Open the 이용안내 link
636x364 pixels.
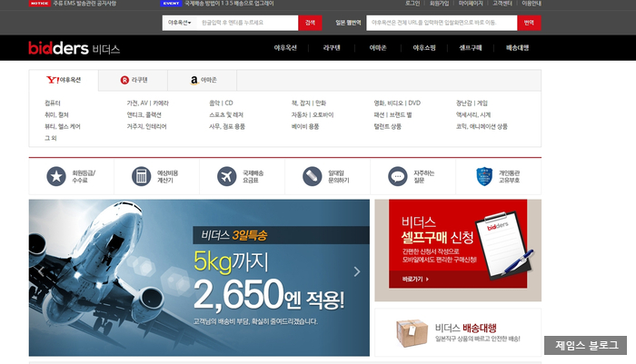[532, 4]
